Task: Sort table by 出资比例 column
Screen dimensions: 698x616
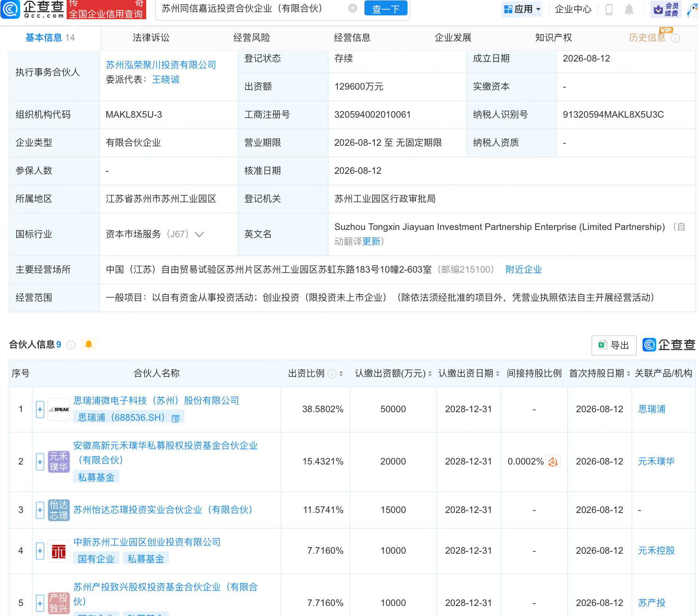Action: [341, 373]
